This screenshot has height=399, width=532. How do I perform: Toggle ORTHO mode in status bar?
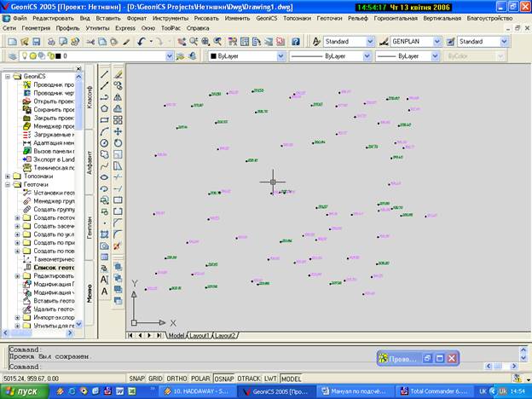[177, 378]
